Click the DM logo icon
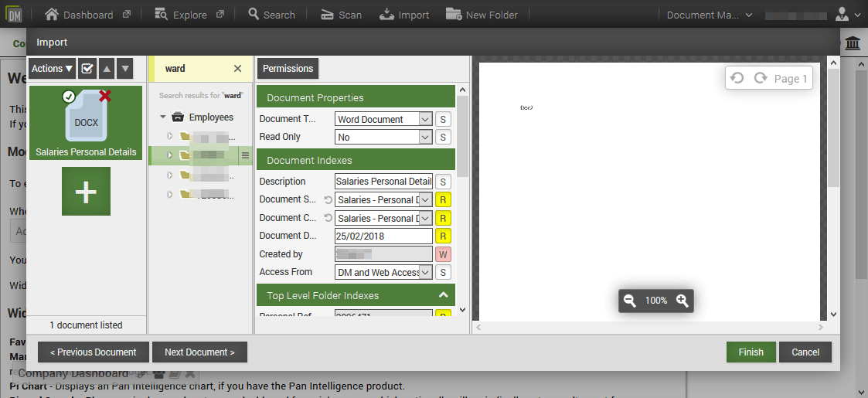Image resolution: width=868 pixels, height=398 pixels. click(x=12, y=15)
